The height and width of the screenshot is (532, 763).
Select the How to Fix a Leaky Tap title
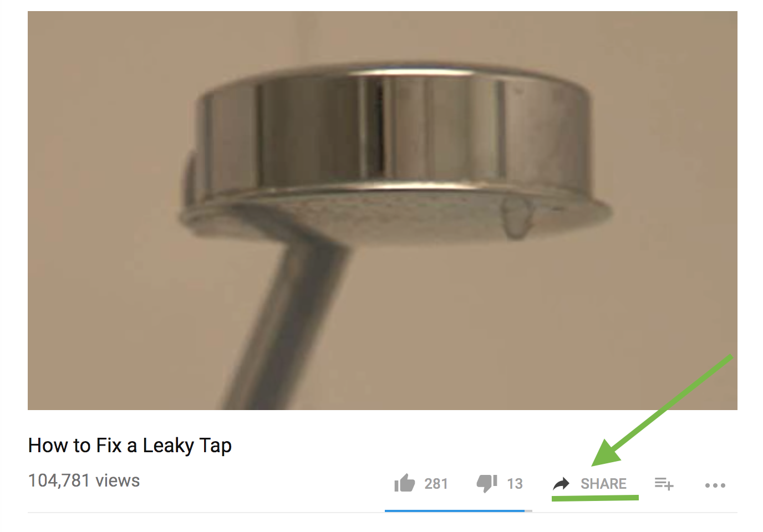point(130,446)
